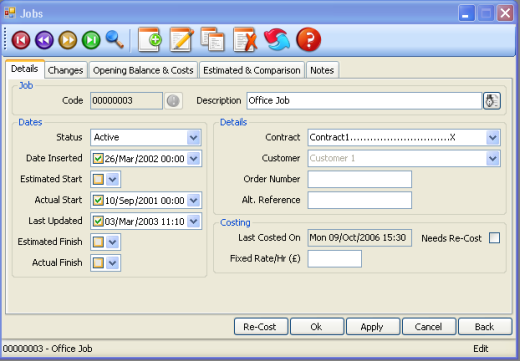This screenshot has width=520, height=361.
Task: Expand the Estimated Finish date dropdown
Action: 113,242
